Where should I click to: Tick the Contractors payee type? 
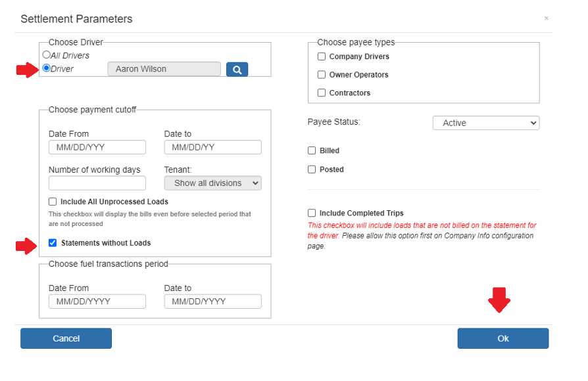click(x=322, y=93)
